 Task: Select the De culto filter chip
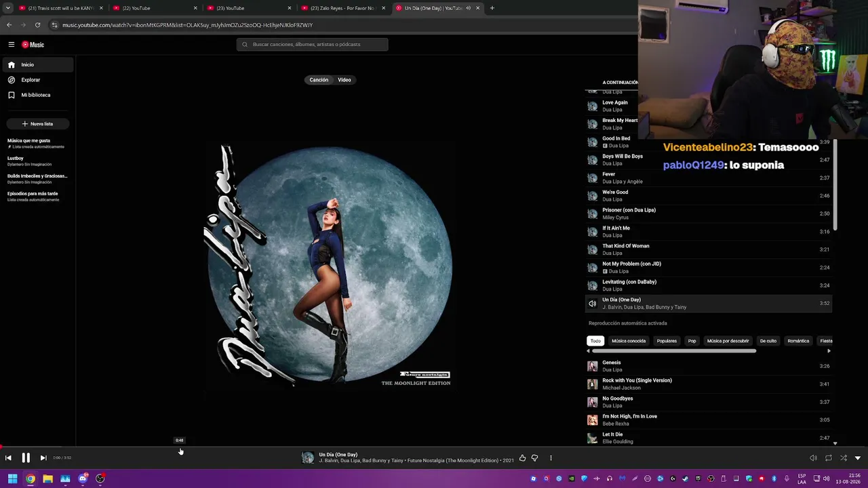[x=768, y=341]
